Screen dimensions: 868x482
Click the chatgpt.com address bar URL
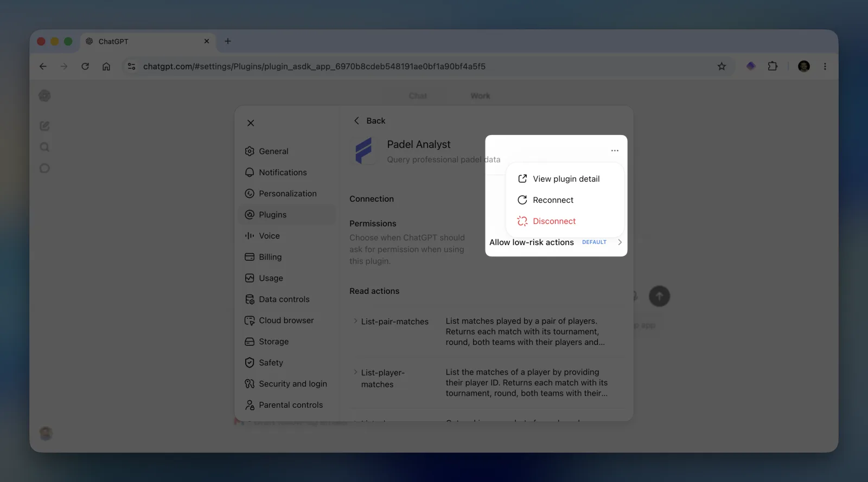[314, 66]
